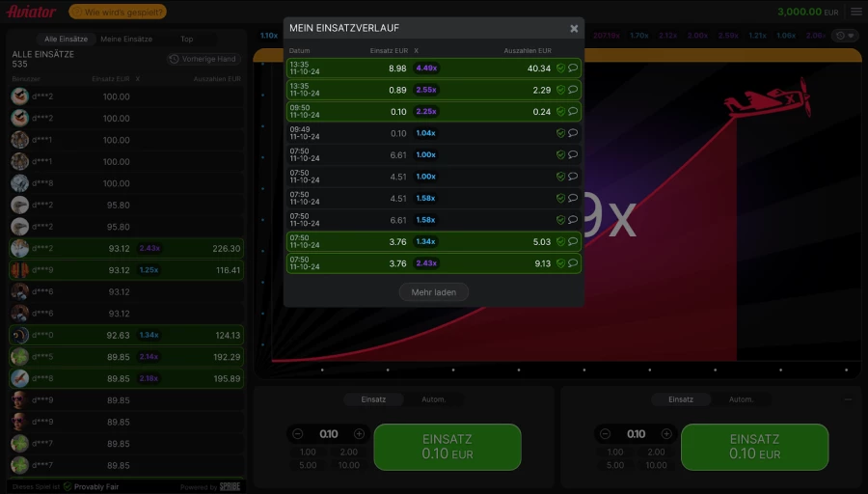Click chat bubble icon on the 2.29 payout row
Viewport: 868px width, 494px height.
click(x=573, y=89)
